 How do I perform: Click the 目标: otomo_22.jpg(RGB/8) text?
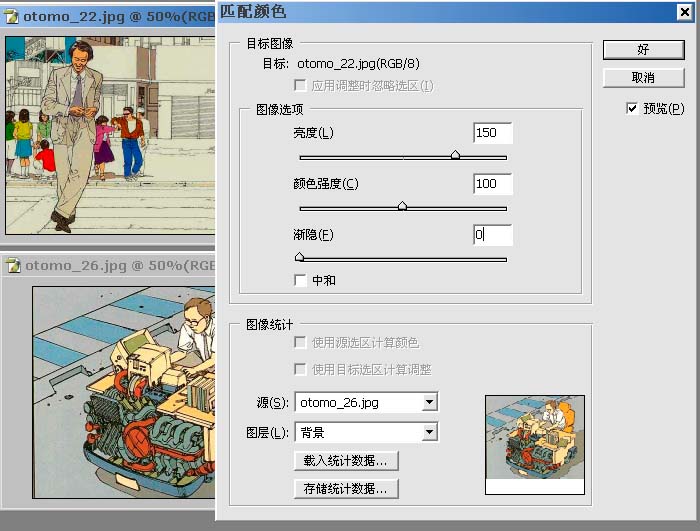[x=341, y=64]
